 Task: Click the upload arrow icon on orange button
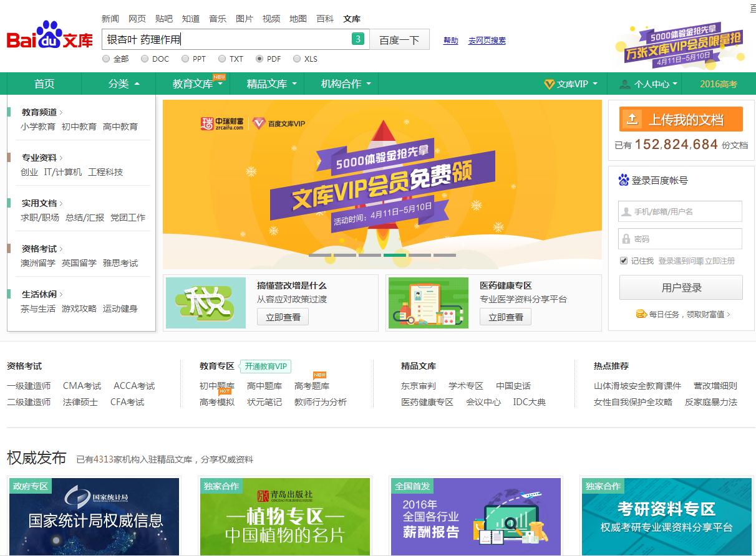tap(632, 119)
